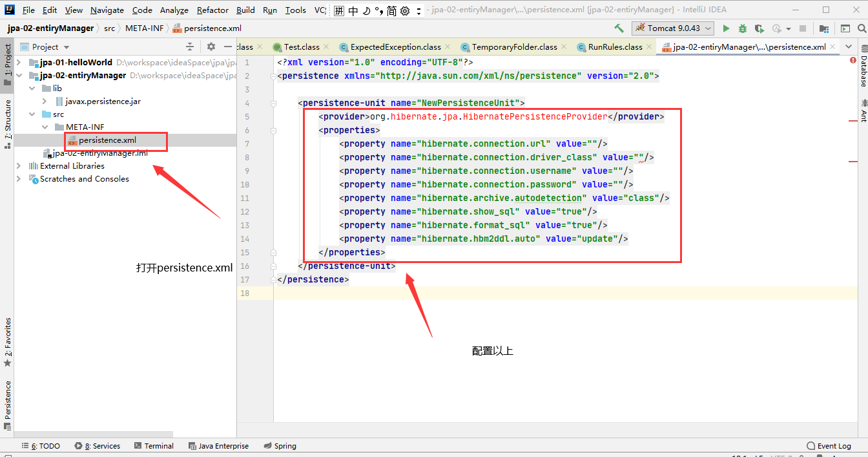
Task: Open the Run menu
Action: tap(270, 10)
